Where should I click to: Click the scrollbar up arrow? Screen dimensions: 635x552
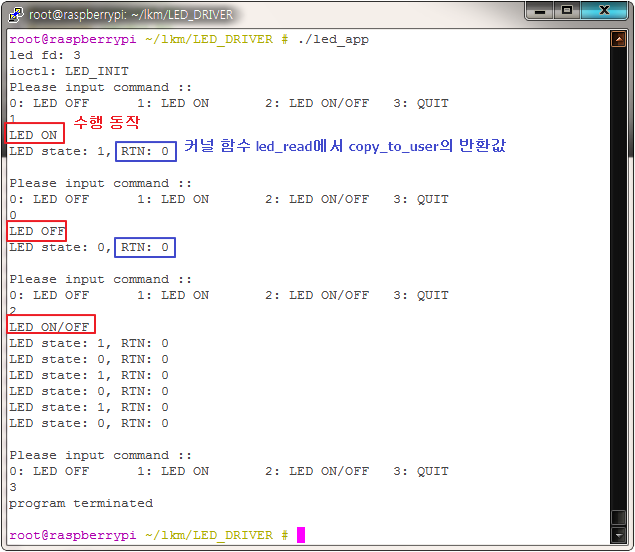coord(618,39)
